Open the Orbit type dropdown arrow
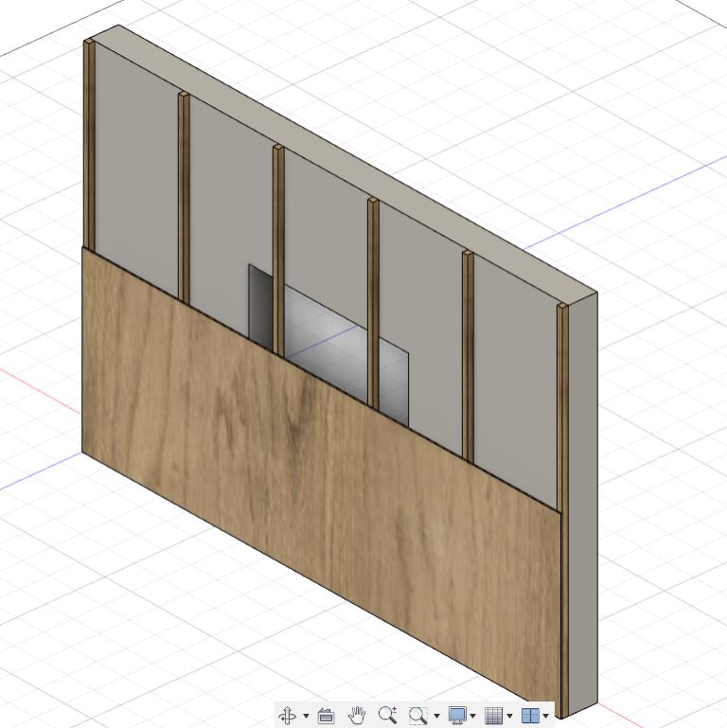Image resolution: width=727 pixels, height=728 pixels. (x=306, y=717)
